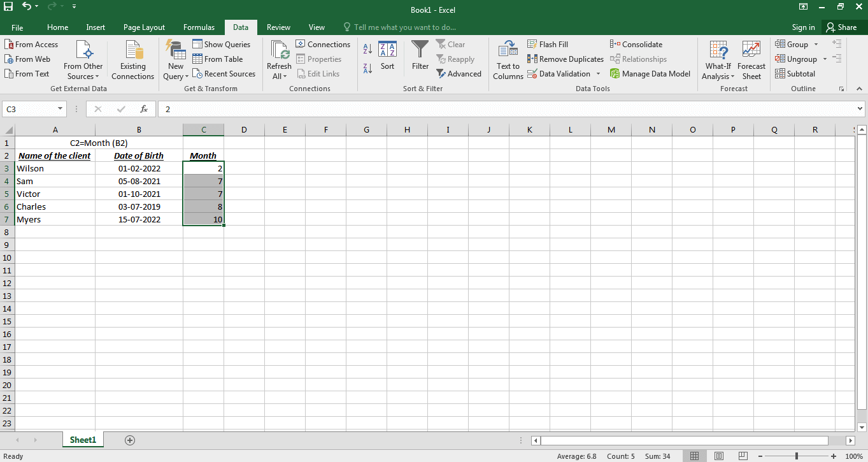Open the Name Box dropdown

click(x=60, y=109)
